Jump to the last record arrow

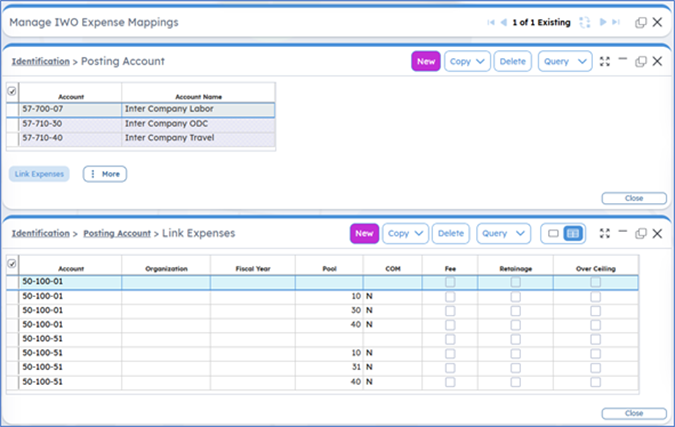point(616,22)
